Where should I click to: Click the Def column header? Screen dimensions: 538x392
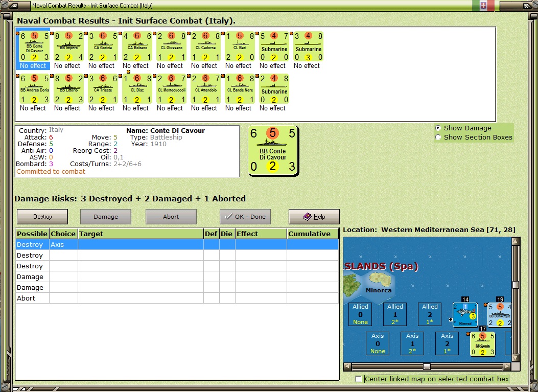[x=212, y=234]
